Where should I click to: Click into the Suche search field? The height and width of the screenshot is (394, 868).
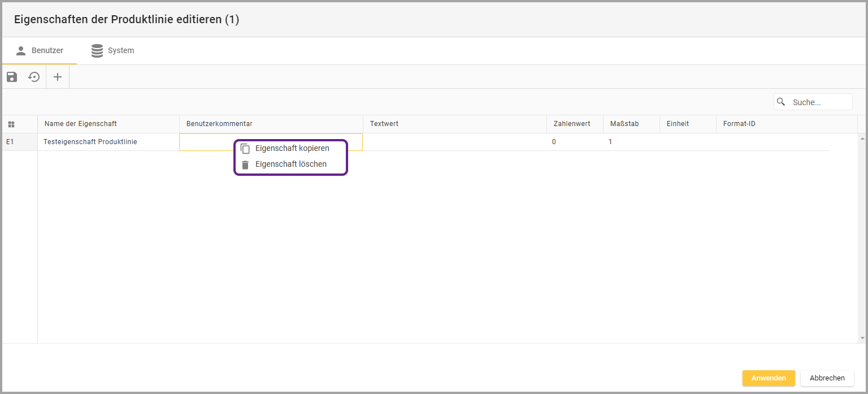(x=819, y=102)
